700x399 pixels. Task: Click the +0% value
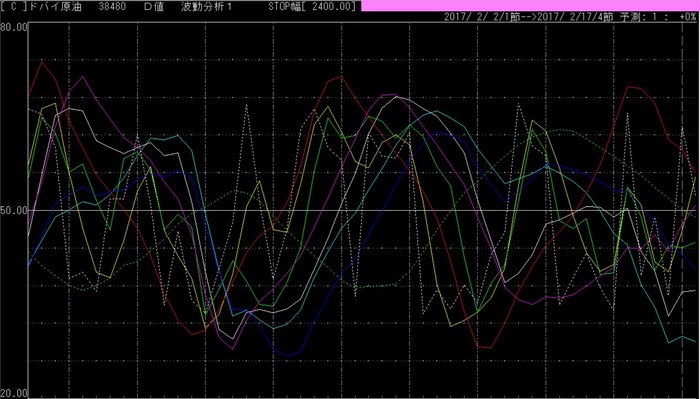(688, 17)
